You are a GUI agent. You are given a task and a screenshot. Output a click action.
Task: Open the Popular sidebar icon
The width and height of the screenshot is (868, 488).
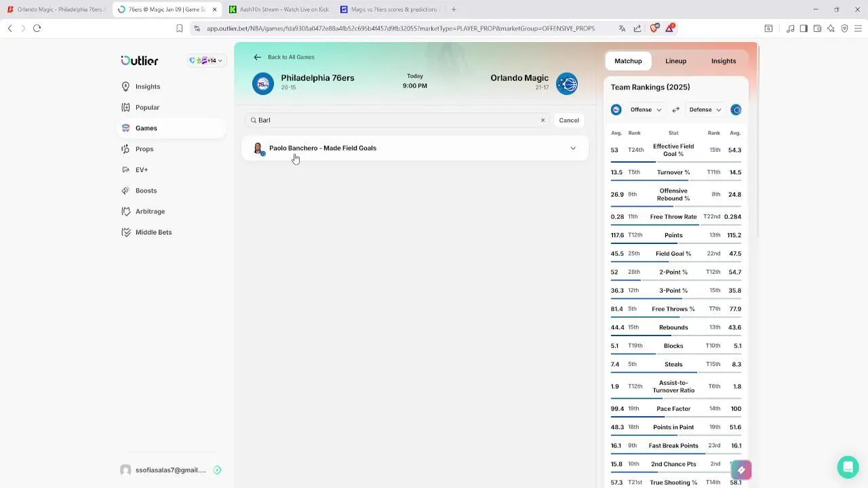(x=125, y=107)
